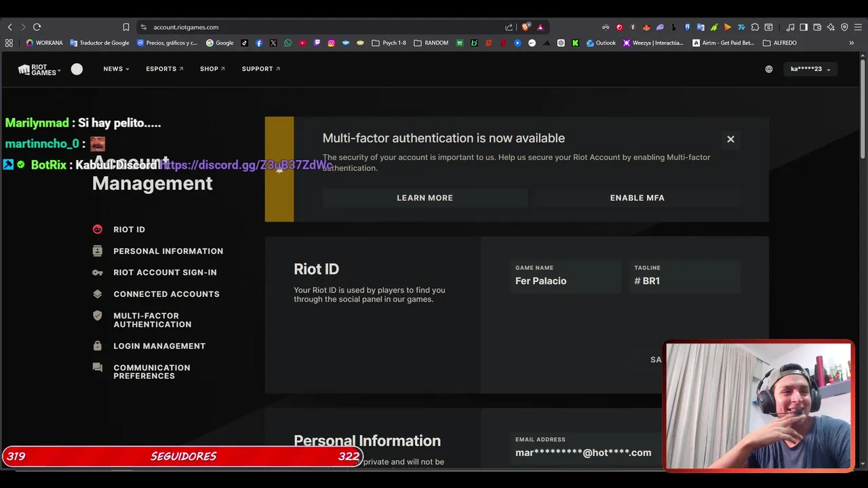Select LOGIN MANAGEMENT in the sidebar

(149, 346)
